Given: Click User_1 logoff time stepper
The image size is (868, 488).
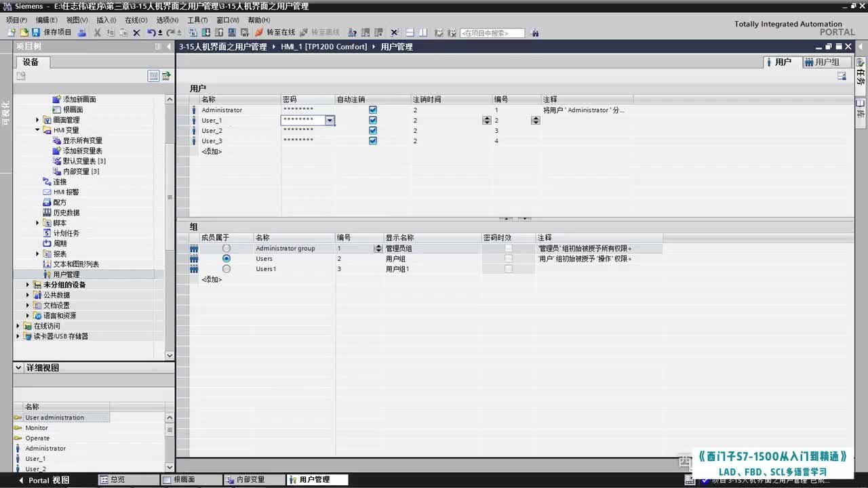Looking at the screenshot, I should click(x=486, y=121).
